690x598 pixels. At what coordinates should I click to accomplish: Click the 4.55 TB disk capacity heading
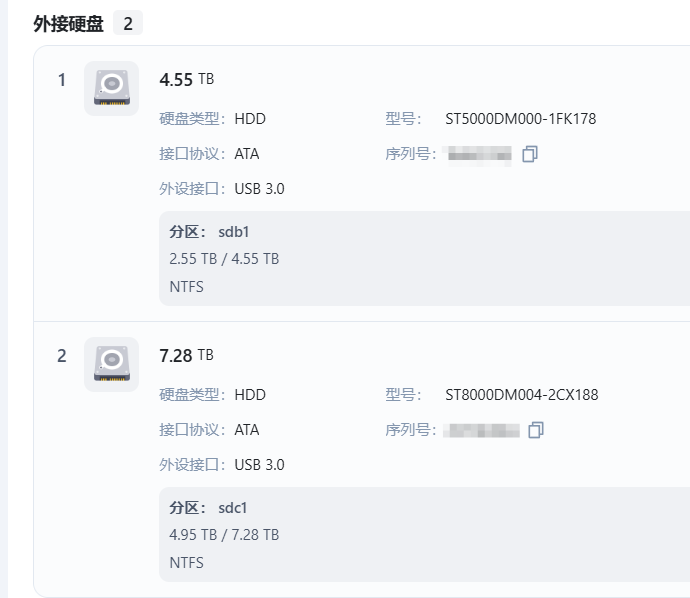pos(187,80)
